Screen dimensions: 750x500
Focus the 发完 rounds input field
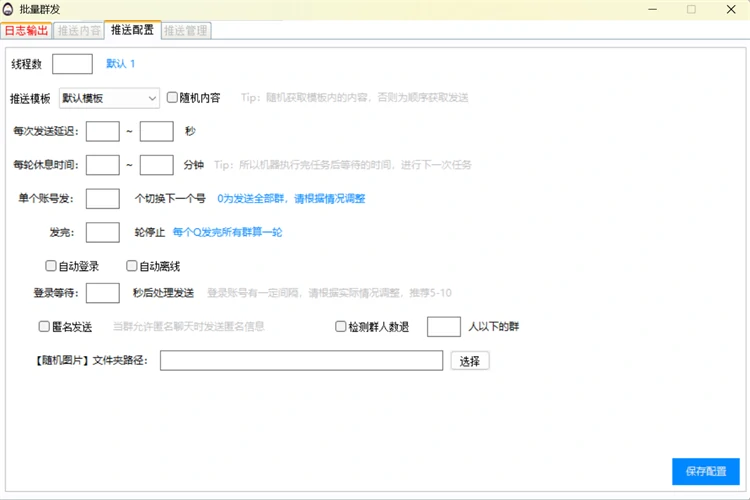(x=103, y=233)
